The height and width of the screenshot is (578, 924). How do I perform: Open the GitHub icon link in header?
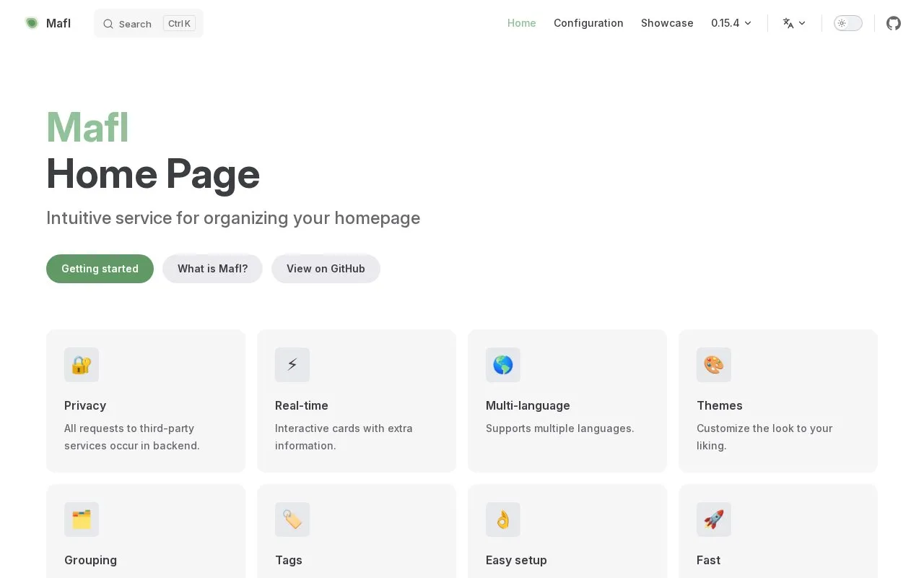coord(894,23)
